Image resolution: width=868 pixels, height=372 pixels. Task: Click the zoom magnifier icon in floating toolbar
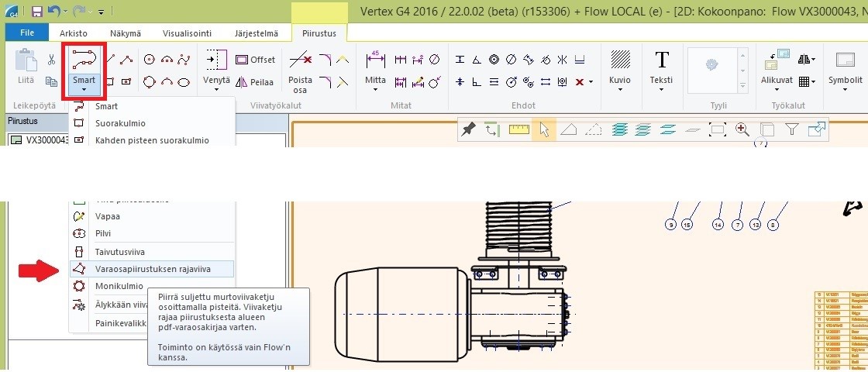click(742, 129)
